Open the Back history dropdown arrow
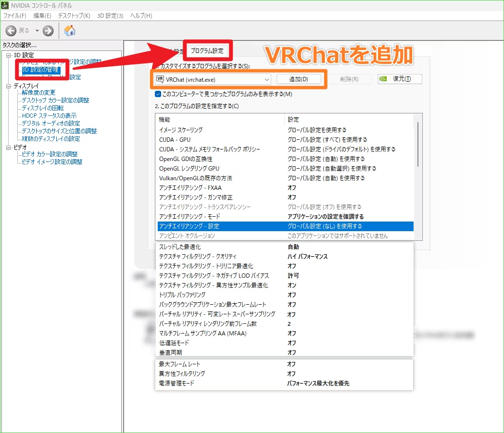Screen dimensions: 504x433 click(x=37, y=31)
